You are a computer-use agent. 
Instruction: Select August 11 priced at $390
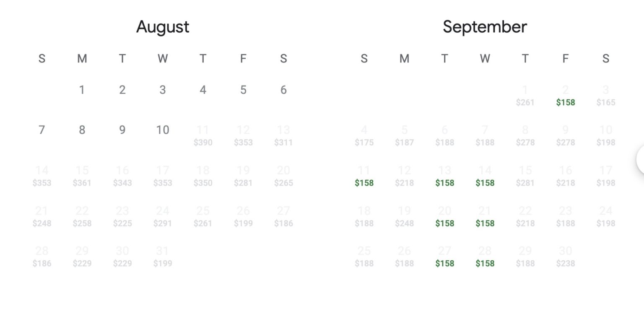pyautogui.click(x=203, y=136)
